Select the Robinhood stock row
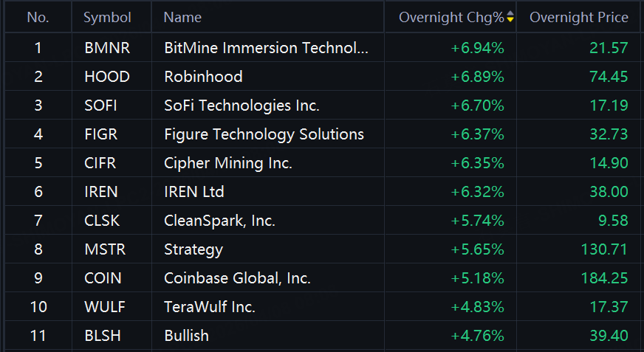The width and height of the screenshot is (644, 352). pos(322,77)
